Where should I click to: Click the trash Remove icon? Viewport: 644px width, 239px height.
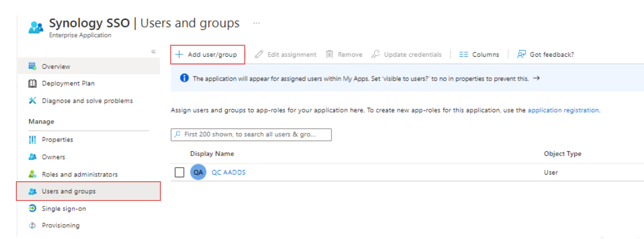(x=329, y=54)
